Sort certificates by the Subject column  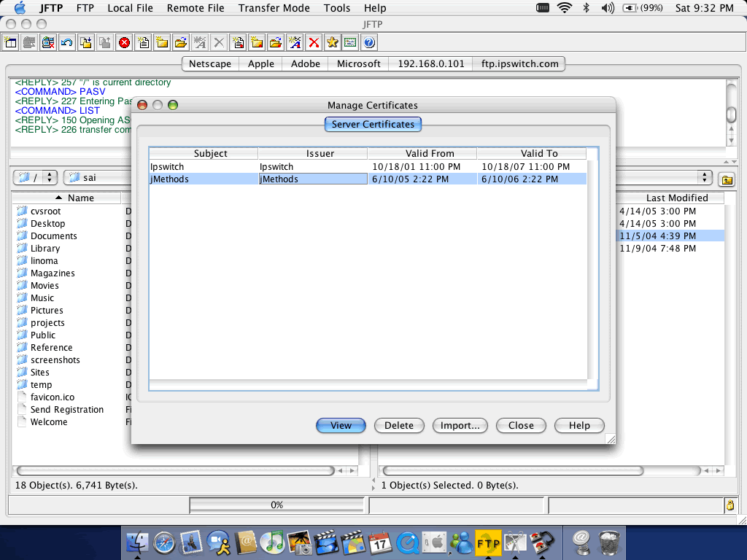click(x=204, y=153)
